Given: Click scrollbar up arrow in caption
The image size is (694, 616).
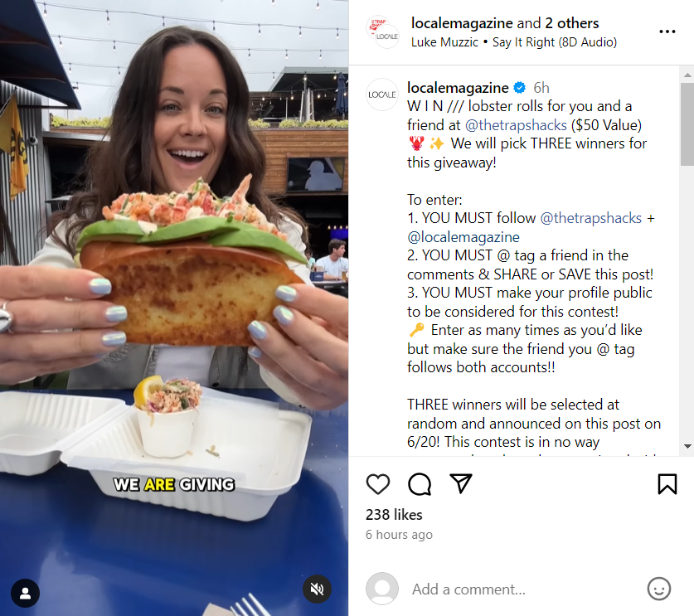Looking at the screenshot, I should tap(687, 75).
